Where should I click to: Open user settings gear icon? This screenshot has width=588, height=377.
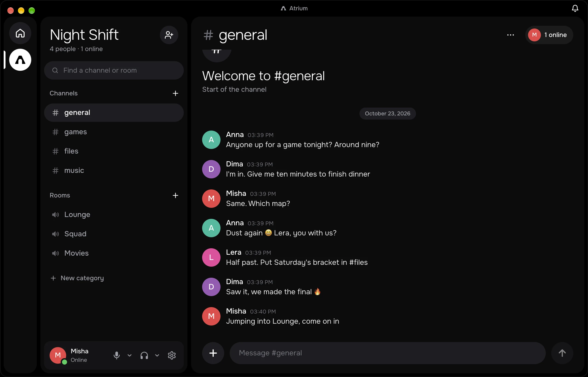pos(172,355)
